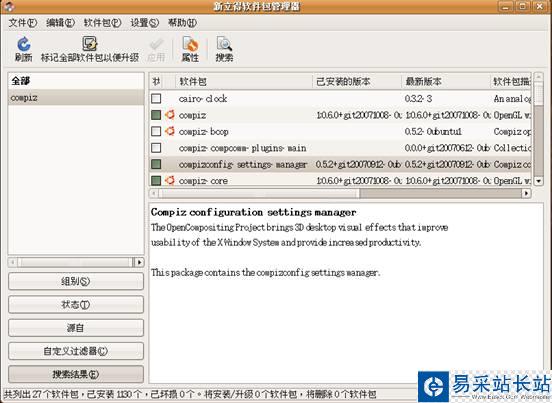Sort by the 最新版本 column header

tap(445, 82)
